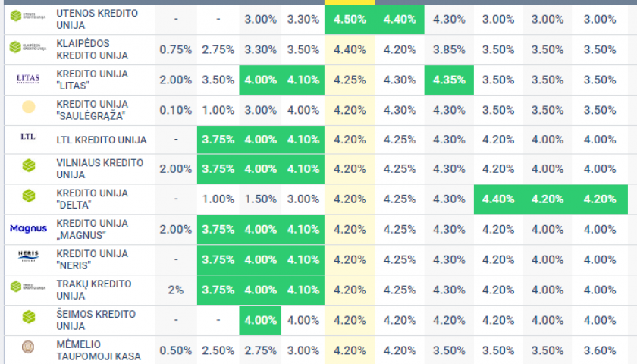The image size is (637, 364).
Task: Select the 0.75% rate in Klaipėdos row
Action: [175, 49]
